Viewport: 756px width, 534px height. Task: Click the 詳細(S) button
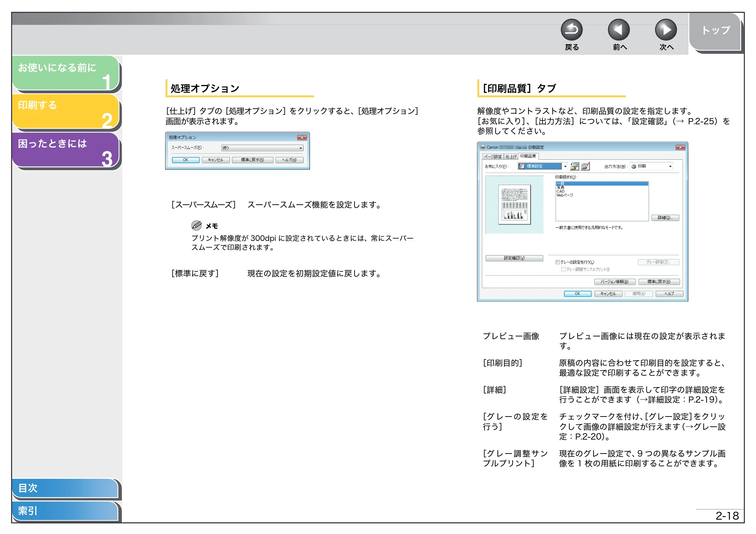pos(665,218)
